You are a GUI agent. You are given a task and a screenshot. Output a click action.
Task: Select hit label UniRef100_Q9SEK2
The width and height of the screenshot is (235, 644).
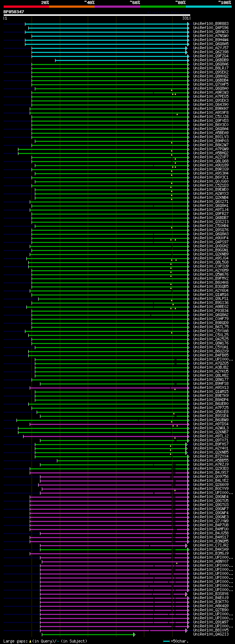tap(211, 72)
